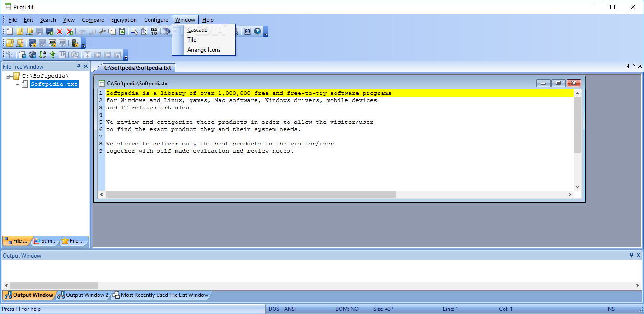
Task: Click the Open FTP file icon
Action: coord(30,31)
